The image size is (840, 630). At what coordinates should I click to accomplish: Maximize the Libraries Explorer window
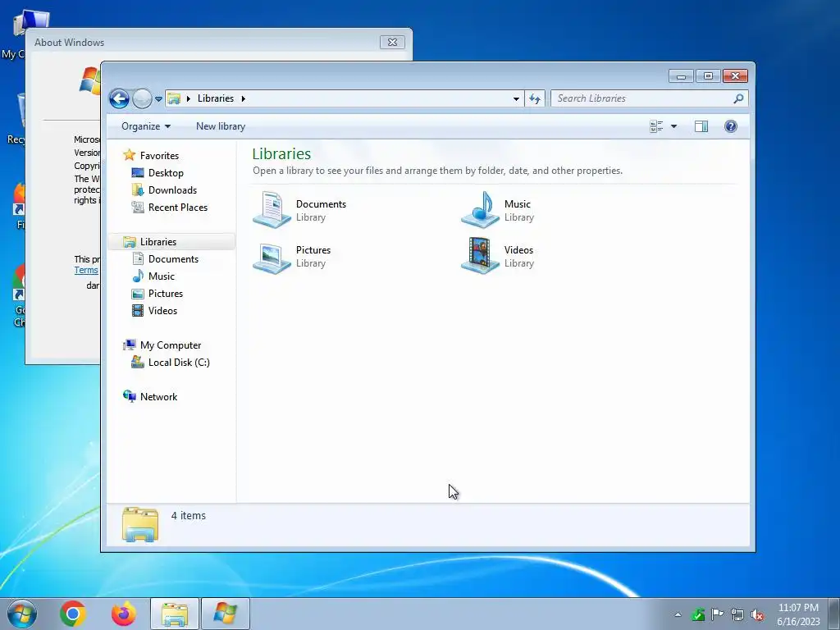tap(708, 76)
